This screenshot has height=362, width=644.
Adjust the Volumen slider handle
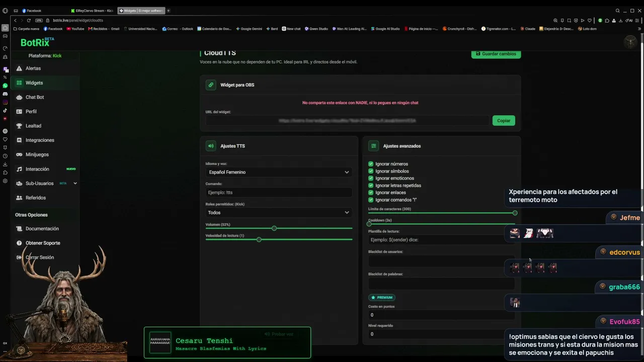pos(274,228)
